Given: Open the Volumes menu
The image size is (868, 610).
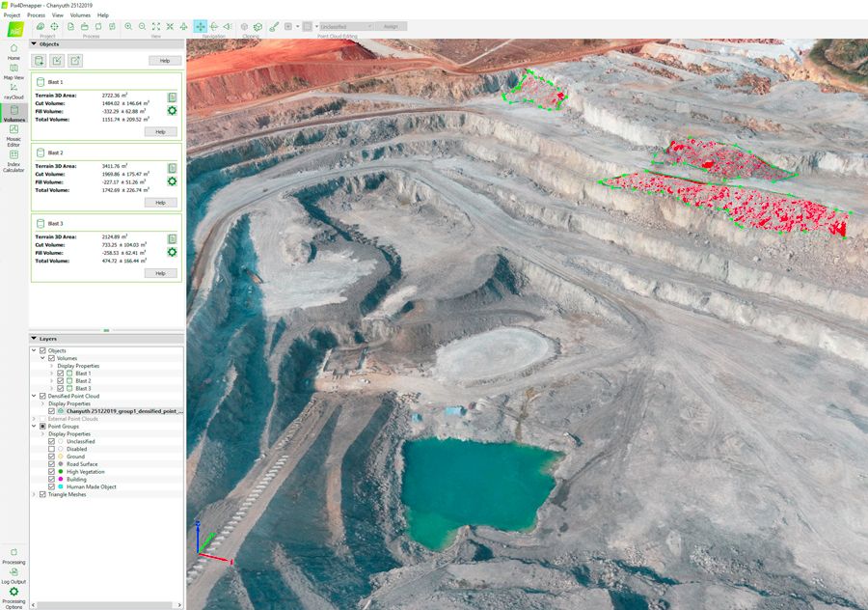Looking at the screenshot, I should click(x=80, y=14).
